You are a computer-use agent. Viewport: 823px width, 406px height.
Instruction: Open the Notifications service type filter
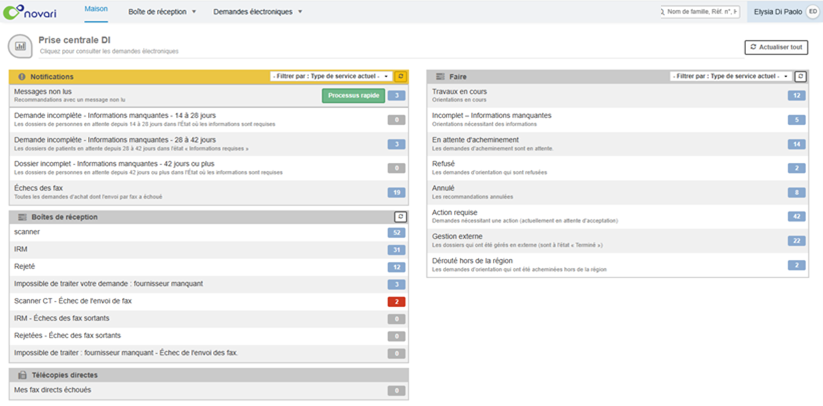pos(331,77)
